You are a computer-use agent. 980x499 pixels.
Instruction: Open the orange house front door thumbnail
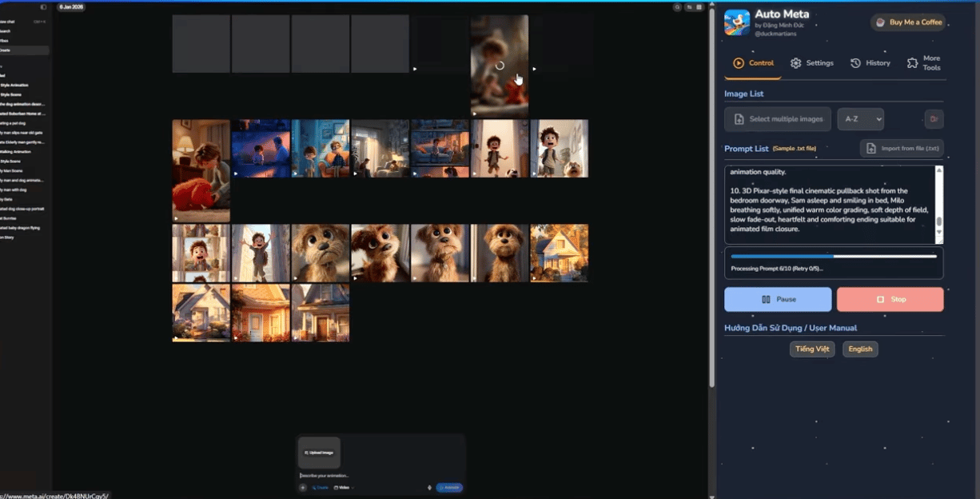click(x=261, y=313)
